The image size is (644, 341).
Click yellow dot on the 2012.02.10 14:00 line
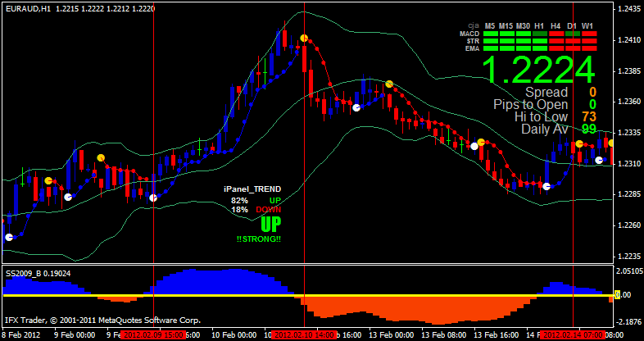304,39
